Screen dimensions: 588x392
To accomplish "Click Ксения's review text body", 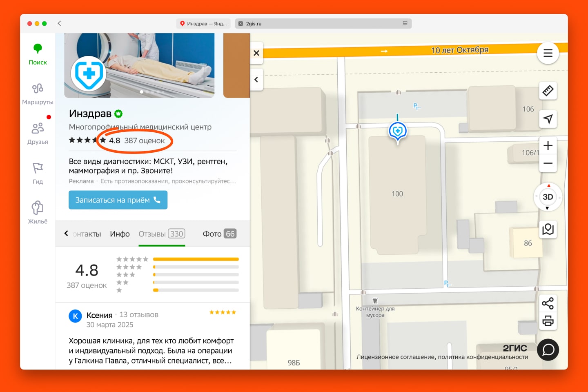I will pyautogui.click(x=151, y=351).
